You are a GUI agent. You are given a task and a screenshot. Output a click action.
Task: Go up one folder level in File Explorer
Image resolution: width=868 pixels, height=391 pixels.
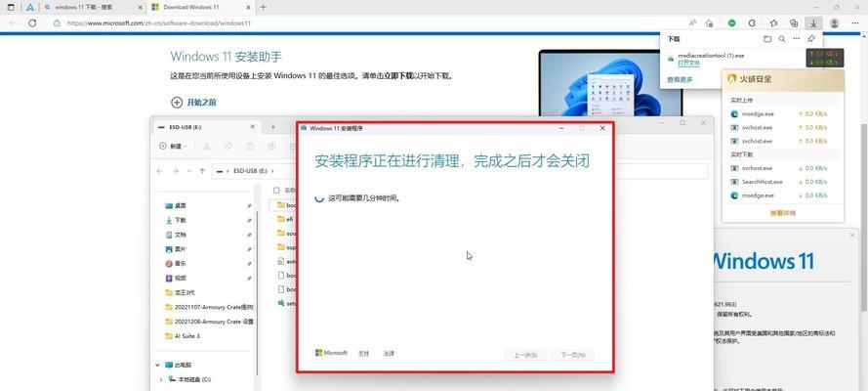point(202,171)
